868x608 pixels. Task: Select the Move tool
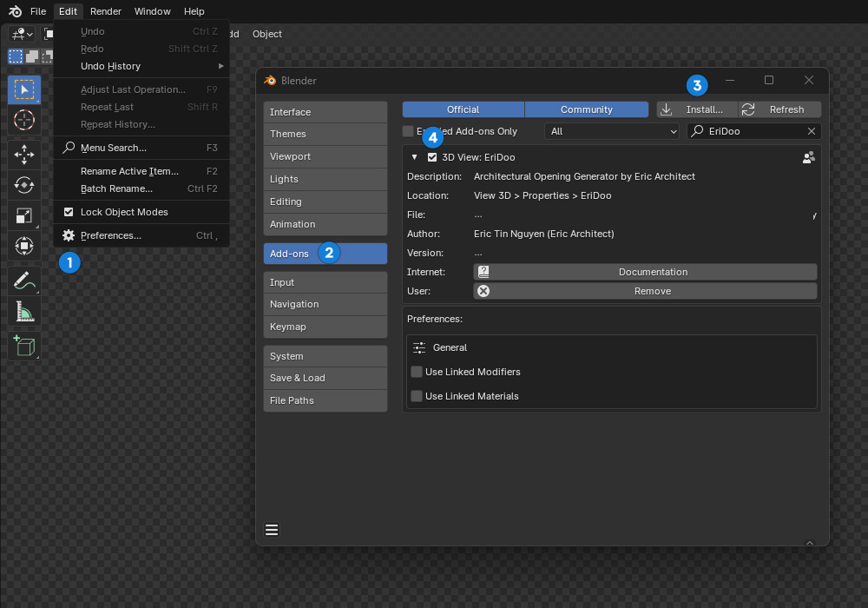(24, 155)
